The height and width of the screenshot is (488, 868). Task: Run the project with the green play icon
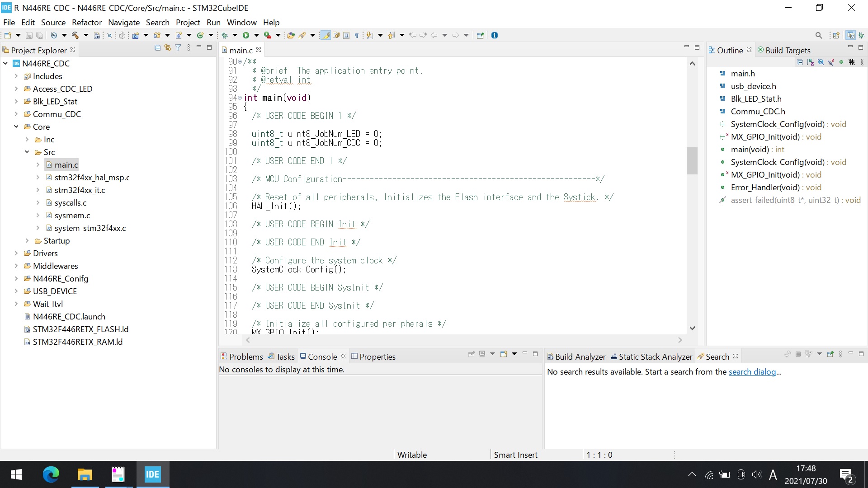pos(246,35)
